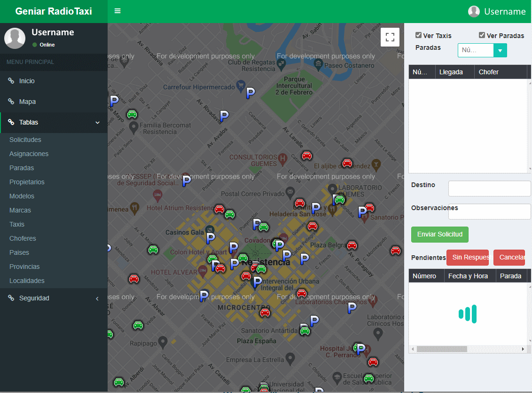The height and width of the screenshot is (393, 532).
Task: Click the Pendientes table horizontal scrollbar thumb
Action: 442,349
